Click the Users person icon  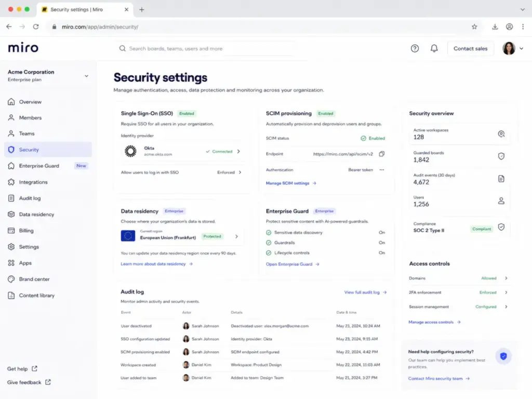pos(501,201)
